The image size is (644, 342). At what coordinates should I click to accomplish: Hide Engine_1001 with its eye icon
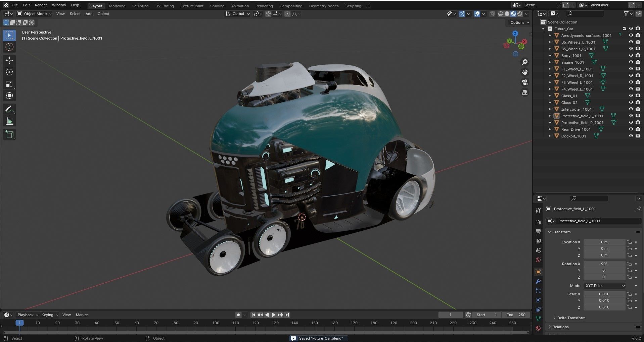tap(631, 62)
